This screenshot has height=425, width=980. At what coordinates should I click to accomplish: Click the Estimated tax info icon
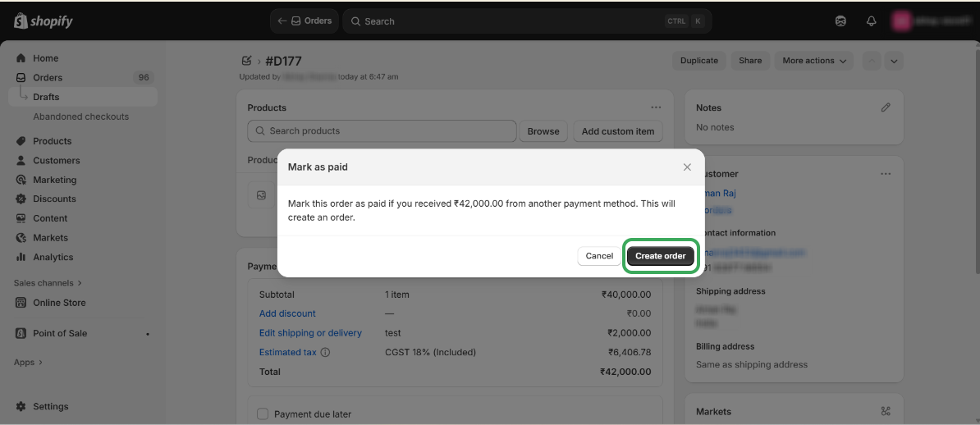point(325,353)
